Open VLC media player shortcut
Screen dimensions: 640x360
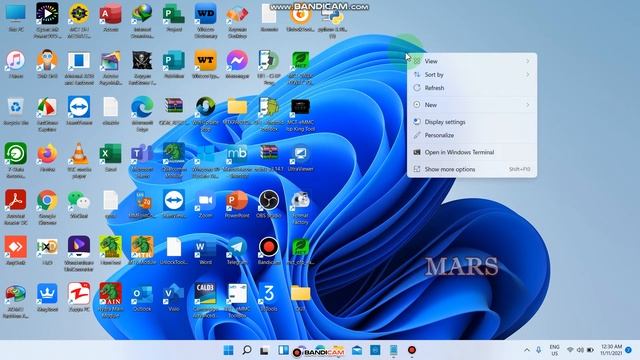point(79,160)
